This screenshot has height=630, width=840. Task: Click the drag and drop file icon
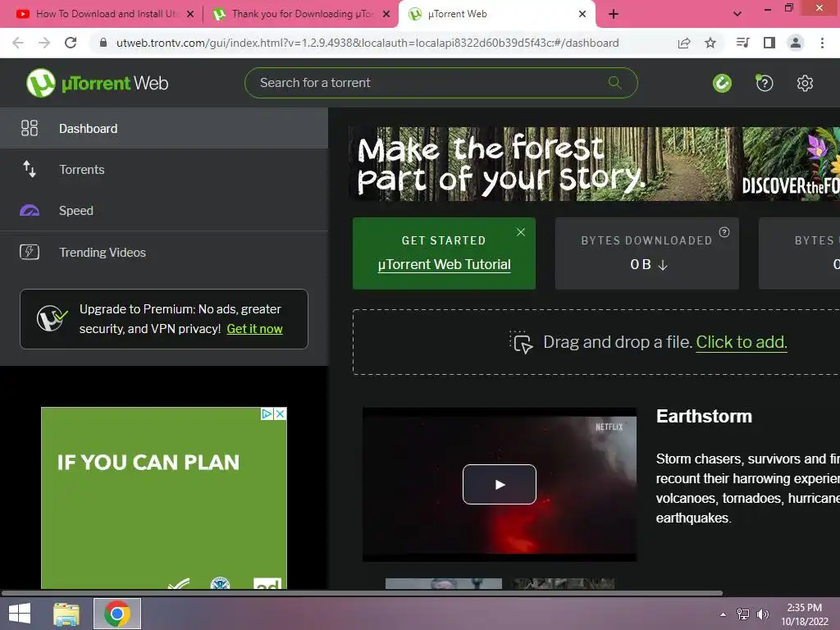pyautogui.click(x=521, y=342)
